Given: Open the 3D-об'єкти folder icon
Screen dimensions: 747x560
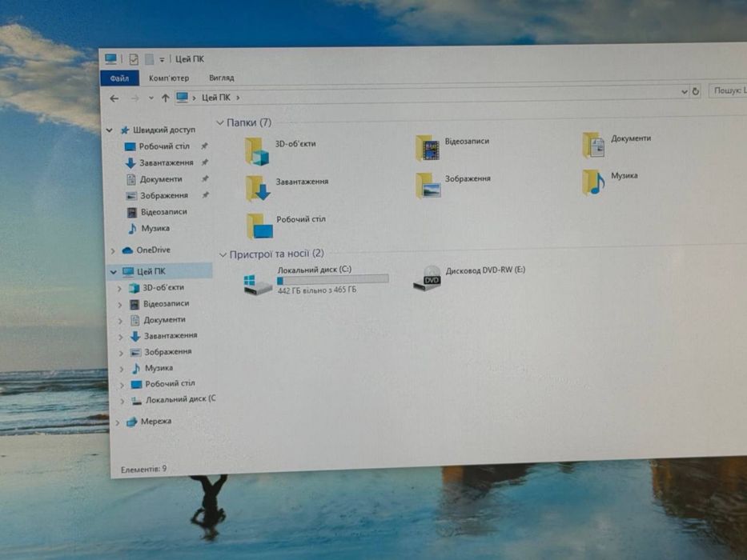Looking at the screenshot, I should point(257,151).
